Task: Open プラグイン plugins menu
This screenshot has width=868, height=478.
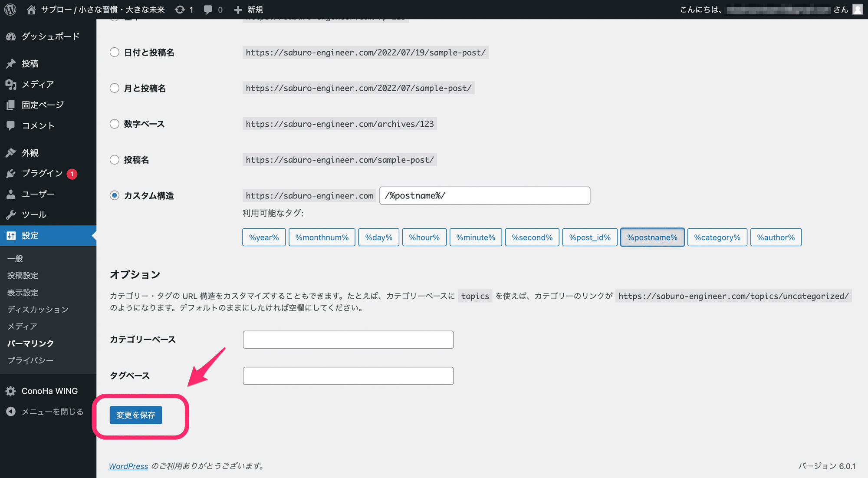Action: [42, 173]
